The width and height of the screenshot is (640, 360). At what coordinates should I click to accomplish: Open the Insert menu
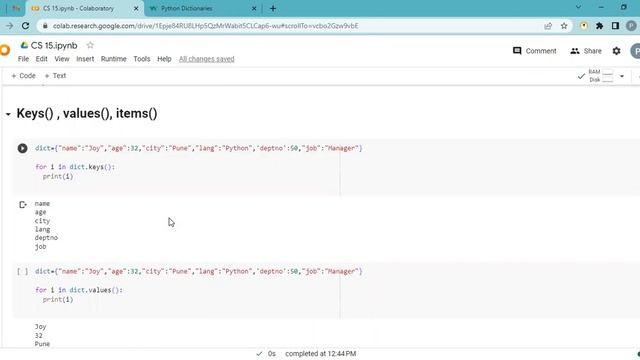pos(85,59)
